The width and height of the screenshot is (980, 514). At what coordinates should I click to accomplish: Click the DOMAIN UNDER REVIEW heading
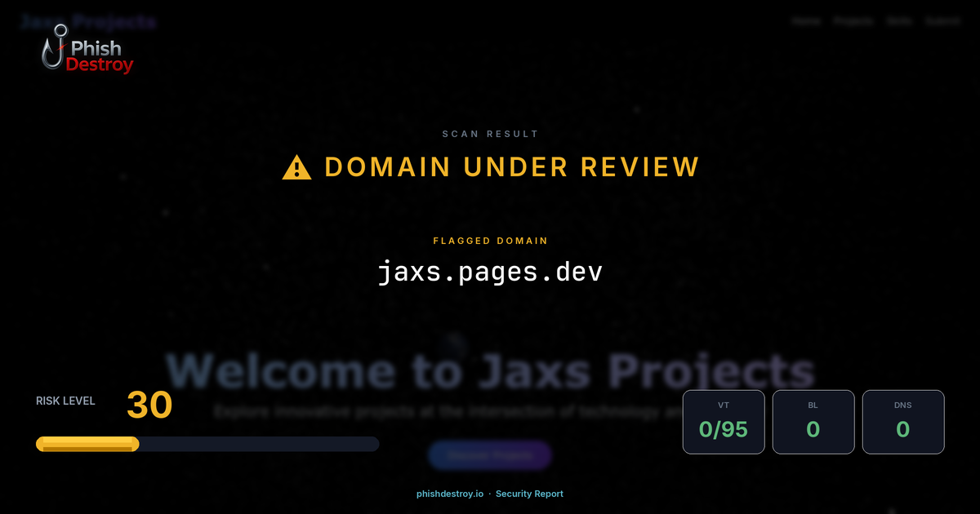click(x=511, y=166)
